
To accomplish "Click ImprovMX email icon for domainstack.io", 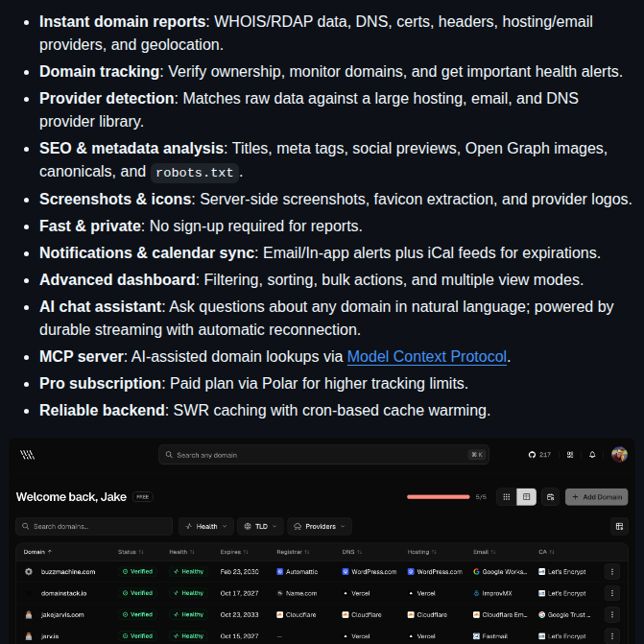I will pyautogui.click(x=476, y=593).
